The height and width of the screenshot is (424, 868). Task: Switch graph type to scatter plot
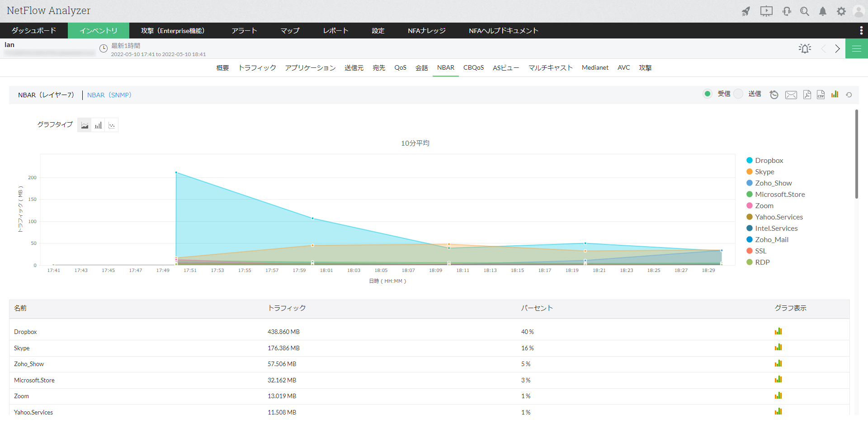coord(112,125)
